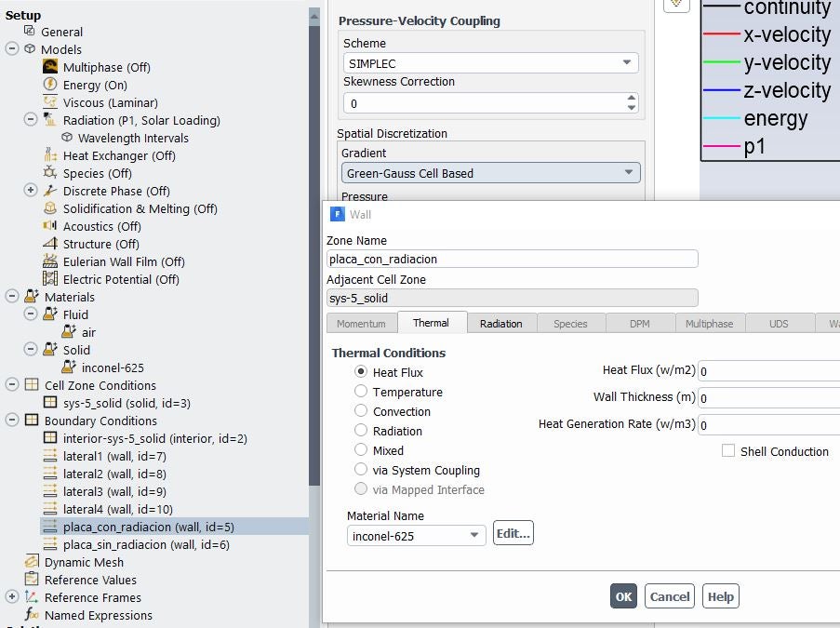Select the Temperature thermal condition
Viewport: 840px width, 628px height.
tap(361, 392)
